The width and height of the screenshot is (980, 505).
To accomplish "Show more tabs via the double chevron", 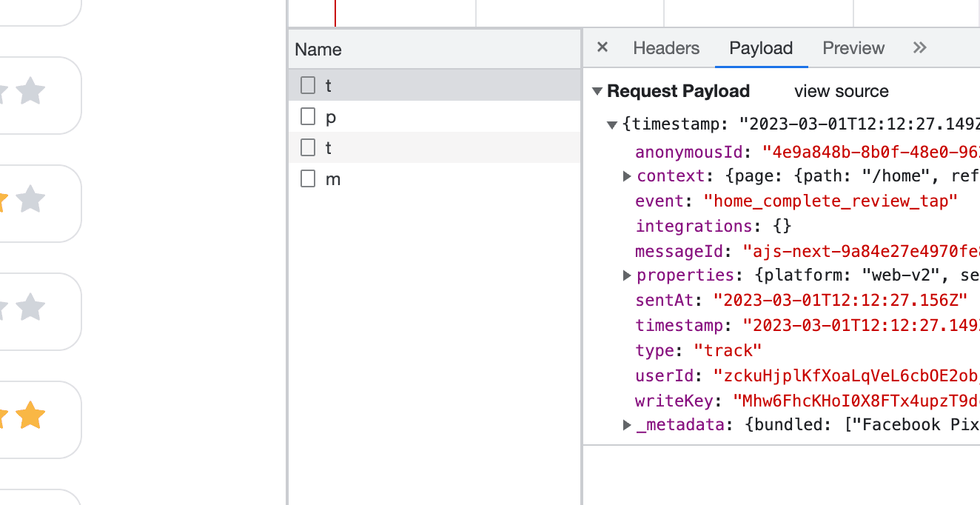I will [920, 48].
